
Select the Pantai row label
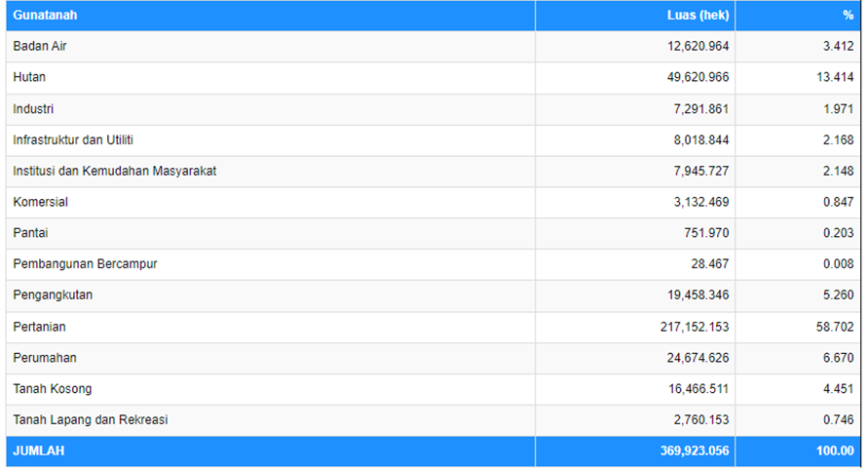click(x=30, y=233)
